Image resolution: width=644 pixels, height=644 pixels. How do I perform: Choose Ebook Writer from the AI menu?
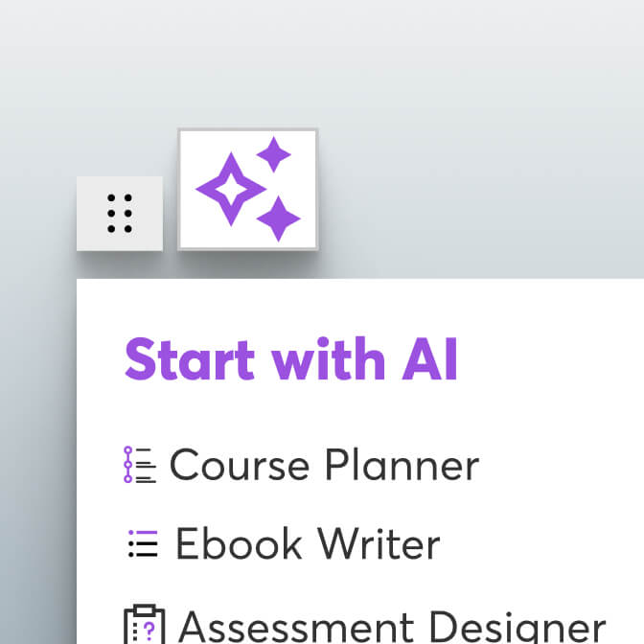(307, 544)
